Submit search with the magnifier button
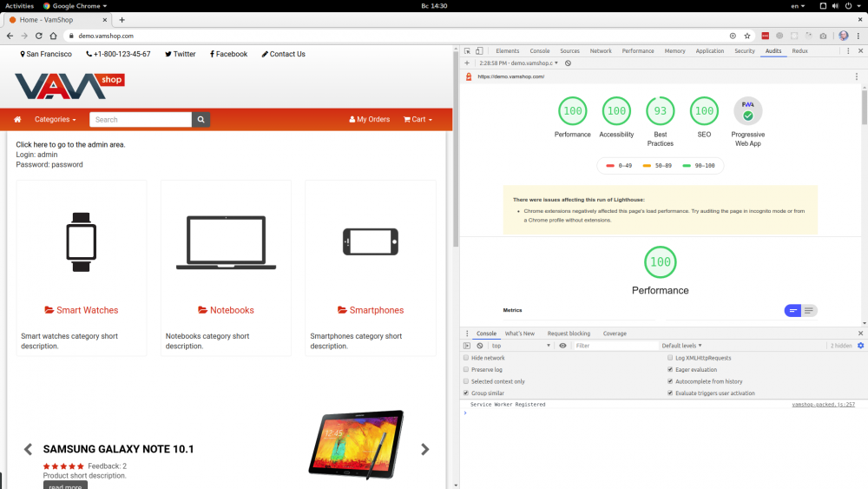This screenshot has height=489, width=868. click(201, 120)
